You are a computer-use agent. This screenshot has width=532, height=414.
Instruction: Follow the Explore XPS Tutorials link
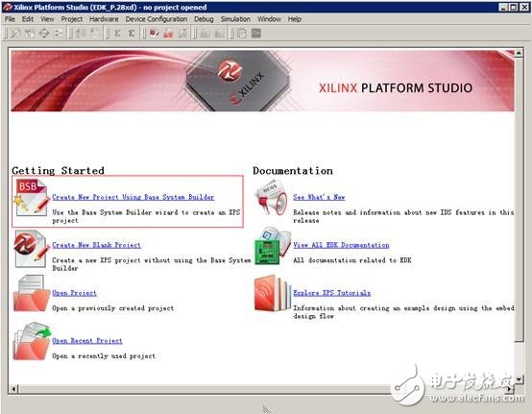tap(332, 293)
